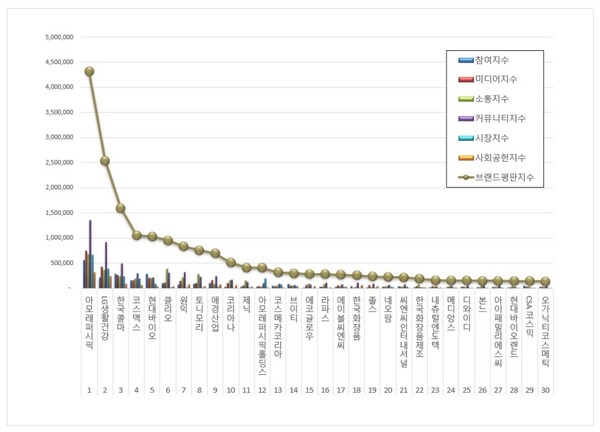The image size is (600, 432).
Task: Click the last line marker for 오가닉티코스메틱
Action: [x=545, y=282]
